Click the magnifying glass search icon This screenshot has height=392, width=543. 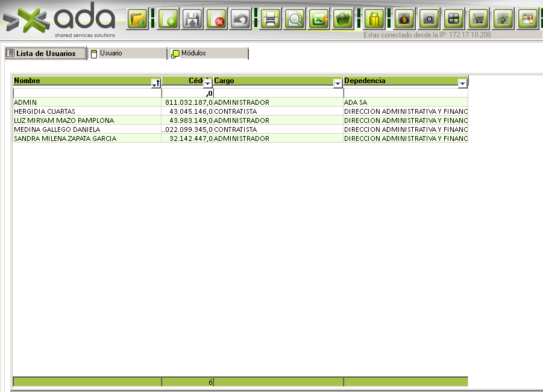[x=295, y=19]
